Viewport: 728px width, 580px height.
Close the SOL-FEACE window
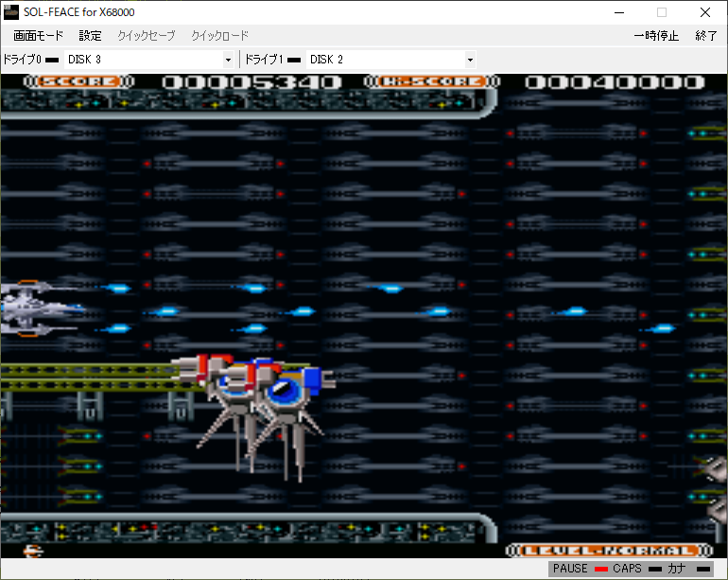(x=704, y=12)
